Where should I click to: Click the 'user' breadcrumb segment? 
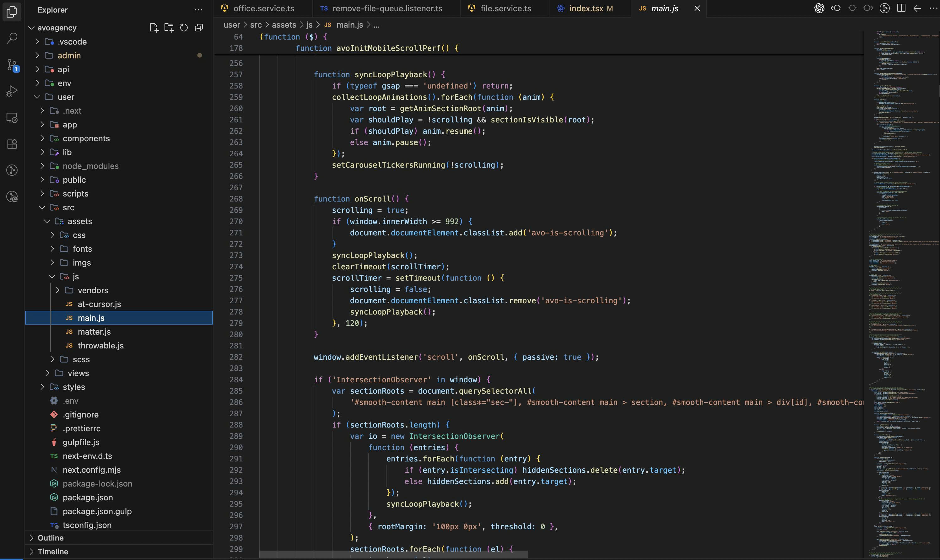click(232, 25)
